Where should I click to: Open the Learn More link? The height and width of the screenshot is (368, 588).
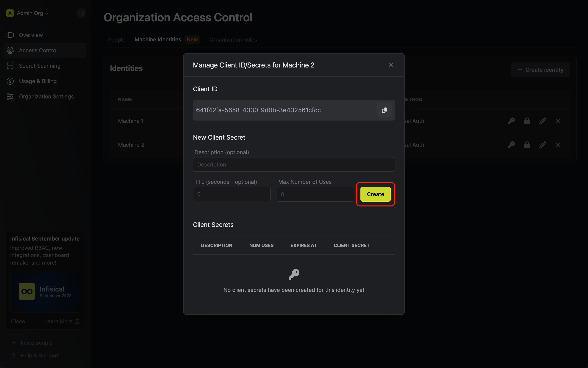[62, 321]
